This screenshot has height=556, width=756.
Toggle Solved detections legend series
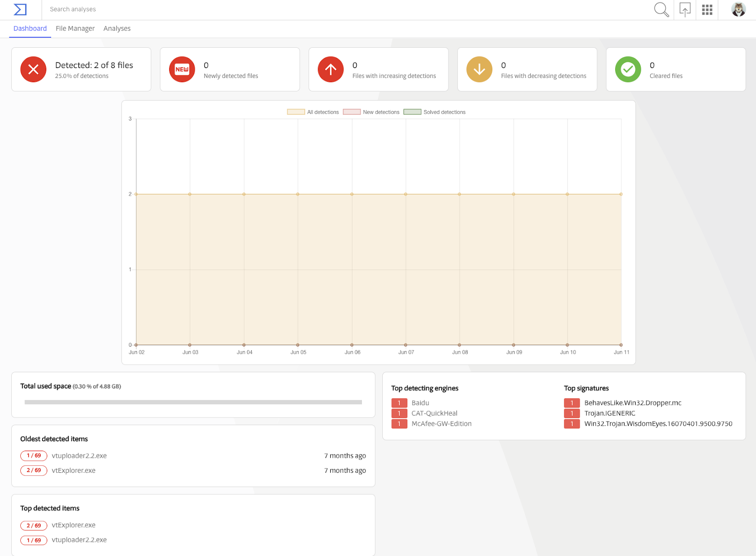(435, 112)
